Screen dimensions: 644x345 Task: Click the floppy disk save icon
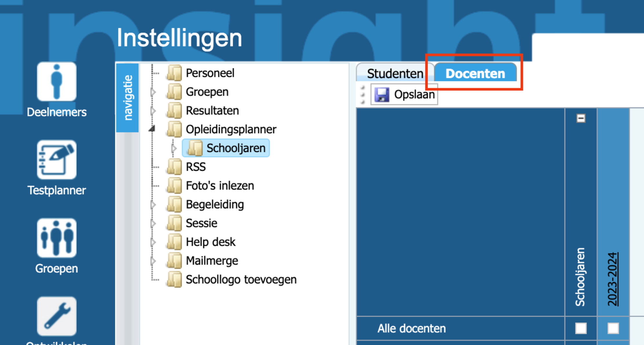pyautogui.click(x=382, y=95)
